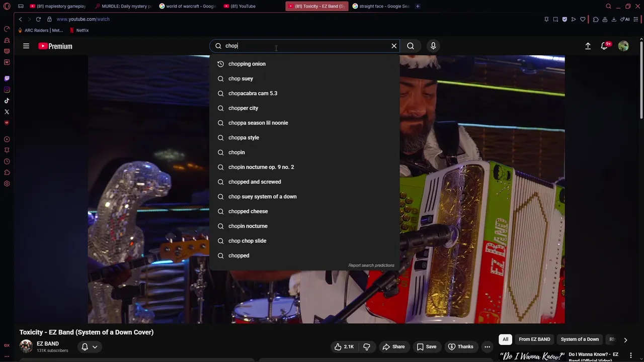Screen dimensions: 644x362
Task: Open the ARC Raiders bookmark
Action: (40, 30)
